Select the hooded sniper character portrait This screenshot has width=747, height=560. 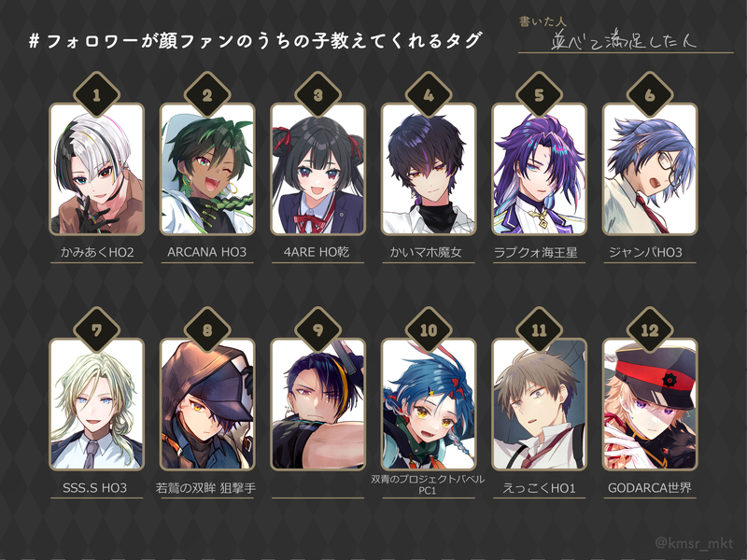[x=207, y=404]
